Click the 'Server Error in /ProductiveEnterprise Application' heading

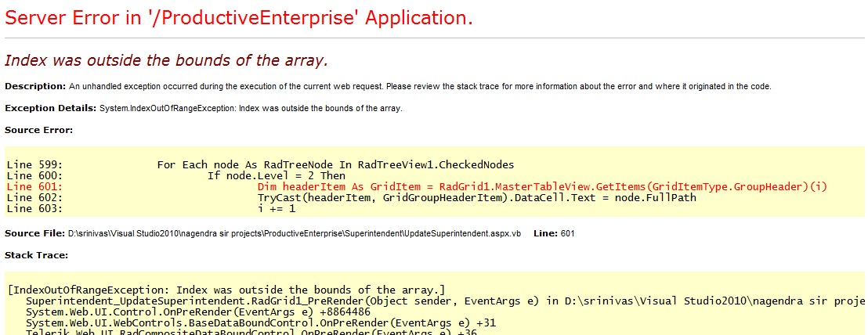pos(239,18)
